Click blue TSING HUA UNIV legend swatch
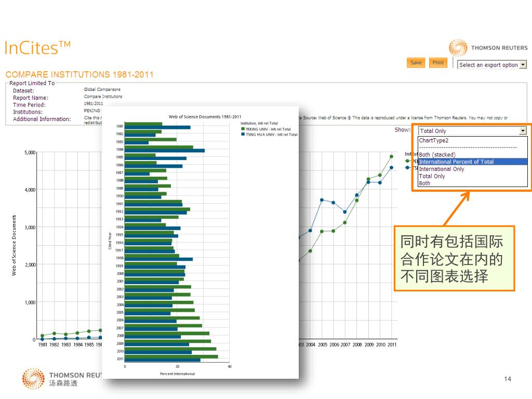The height and width of the screenshot is (399, 532). click(243, 135)
